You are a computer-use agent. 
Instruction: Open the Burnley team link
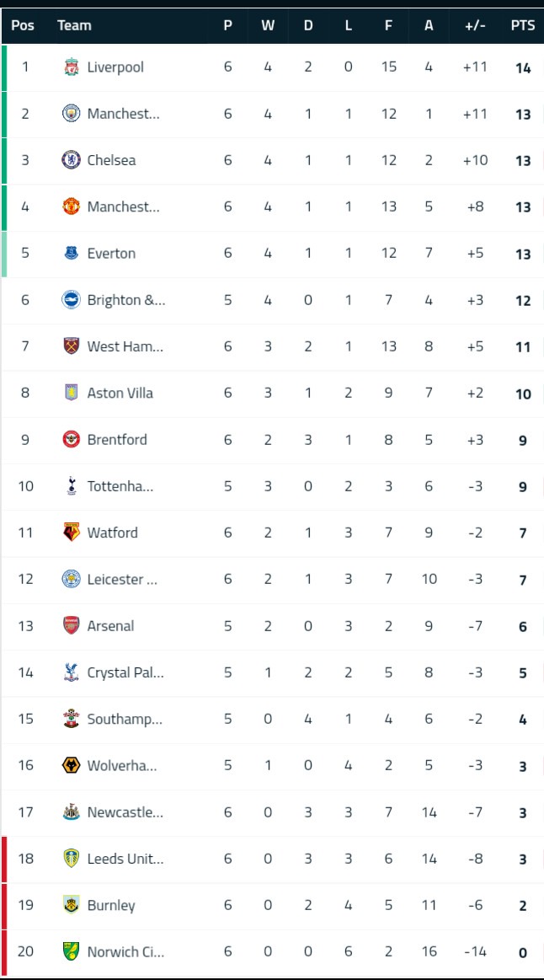[111, 905]
